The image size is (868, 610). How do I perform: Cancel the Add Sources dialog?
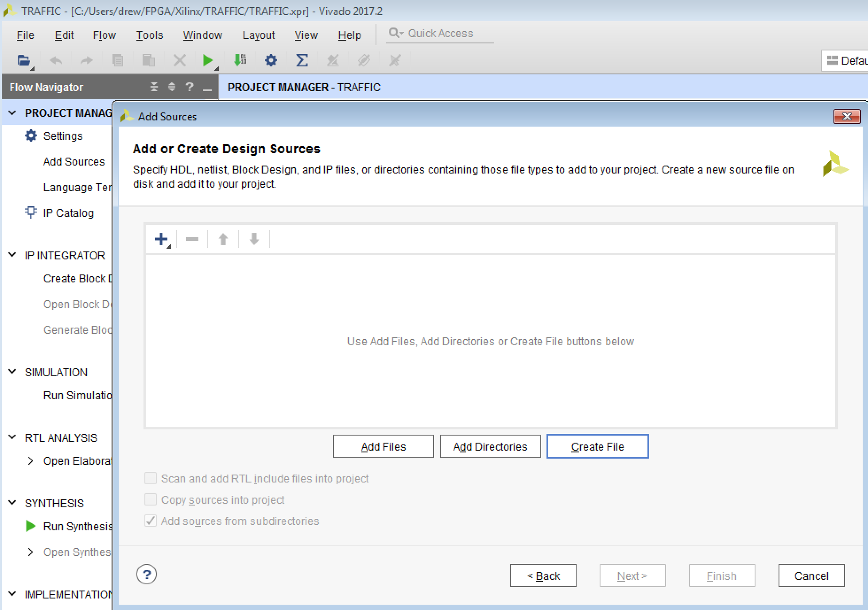pyautogui.click(x=812, y=575)
